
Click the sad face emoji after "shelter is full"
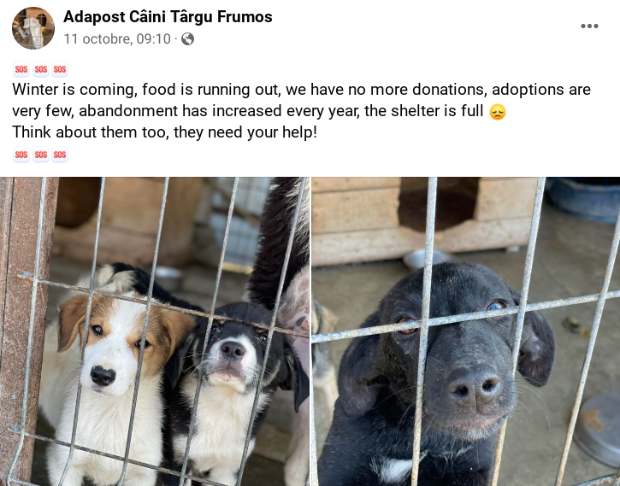497,112
